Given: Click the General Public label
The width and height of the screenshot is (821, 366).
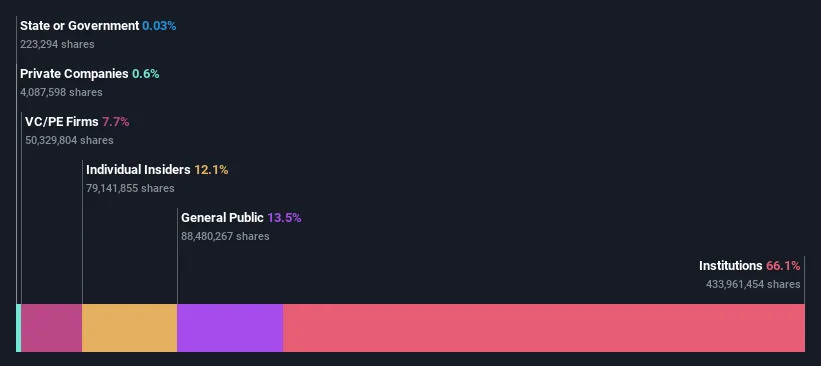Looking at the screenshot, I should tap(222, 218).
